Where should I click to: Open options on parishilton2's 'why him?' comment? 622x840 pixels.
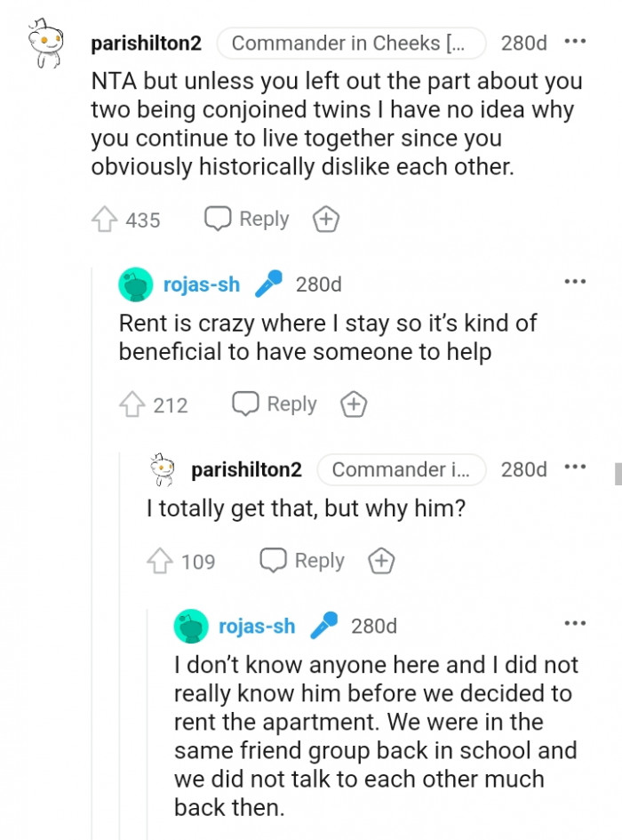pyautogui.click(x=576, y=467)
